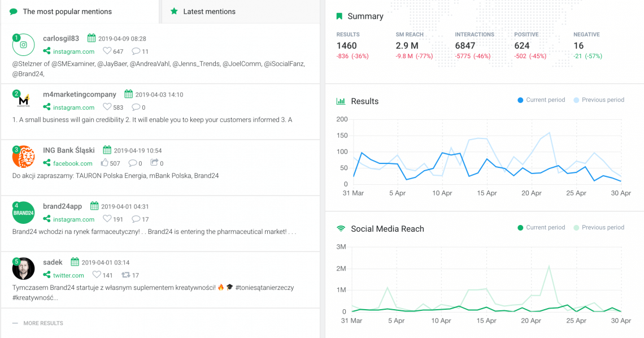This screenshot has width=644, height=338.
Task: Click the brand24app author name
Action: [x=63, y=206]
